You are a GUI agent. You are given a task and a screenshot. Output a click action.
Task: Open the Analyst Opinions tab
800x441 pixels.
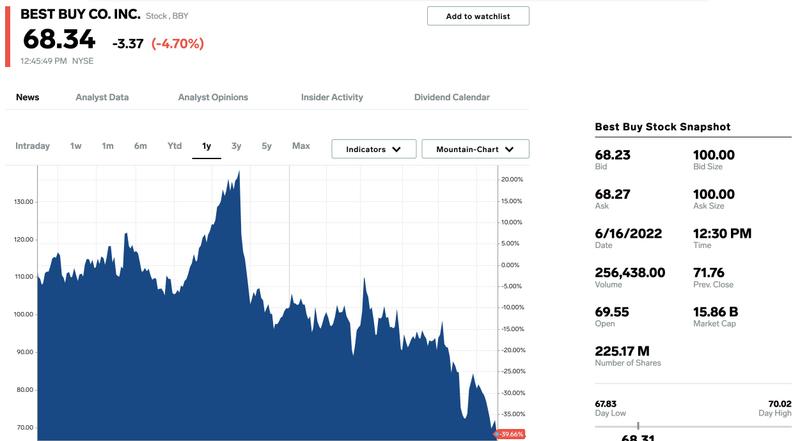[x=213, y=97]
